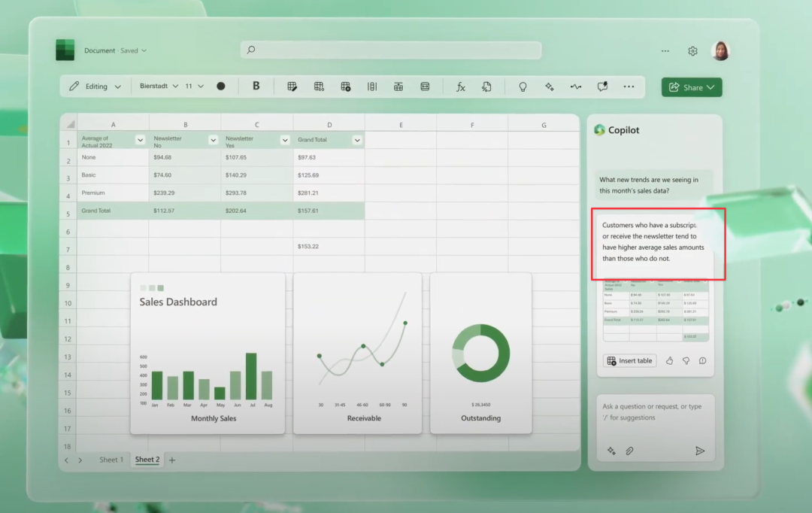Open the Bierstadt font dropdown
The height and width of the screenshot is (513, 812).
click(175, 86)
